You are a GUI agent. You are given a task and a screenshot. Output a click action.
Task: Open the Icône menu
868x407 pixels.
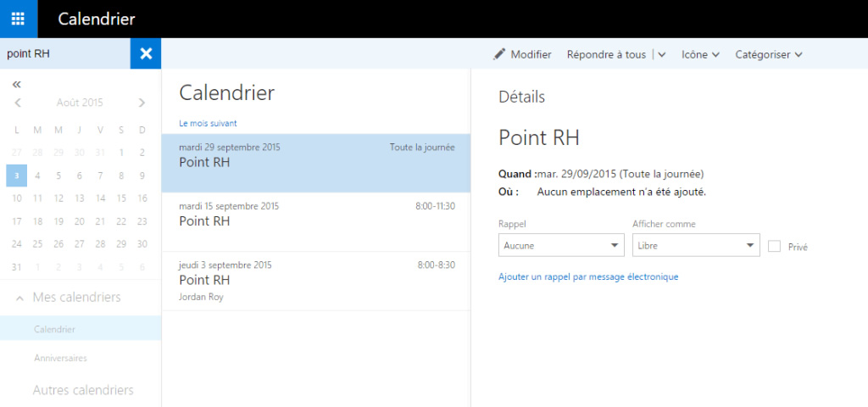699,54
